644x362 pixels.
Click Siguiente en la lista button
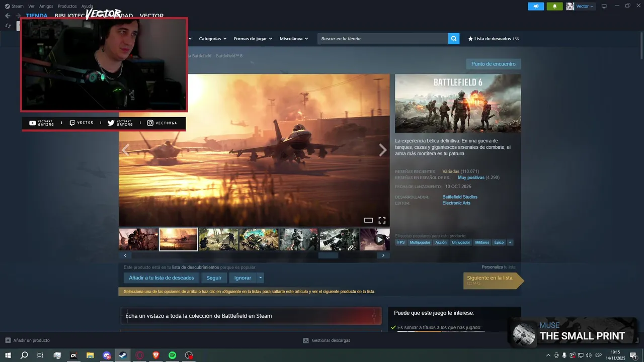pos(493,281)
